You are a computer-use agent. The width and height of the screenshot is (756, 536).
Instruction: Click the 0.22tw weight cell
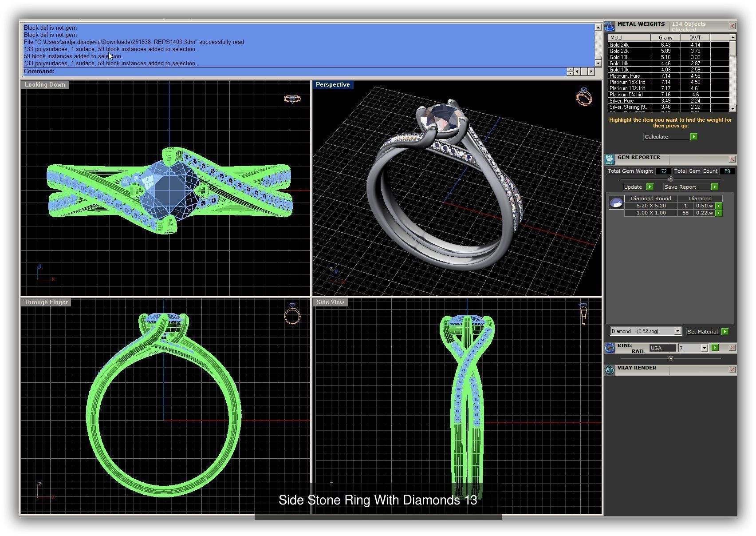point(705,213)
